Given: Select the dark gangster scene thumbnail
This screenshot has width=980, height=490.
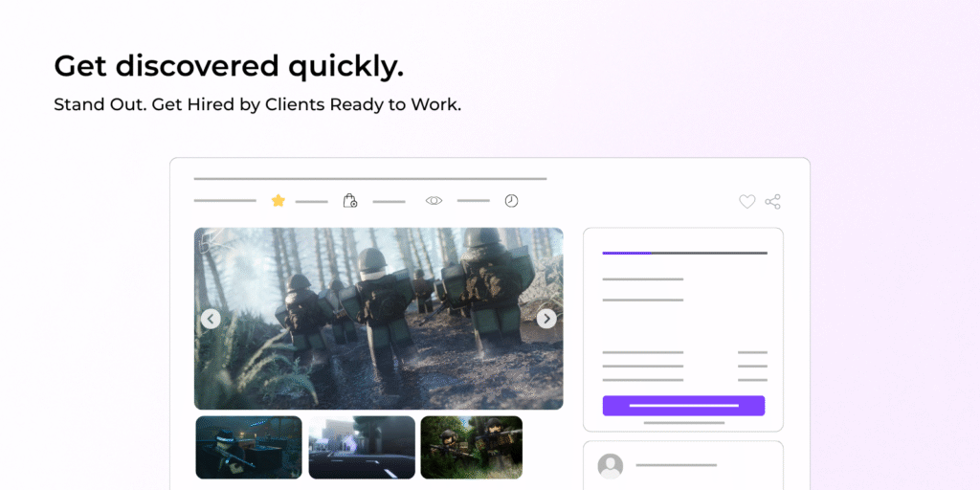Looking at the screenshot, I should tap(249, 448).
